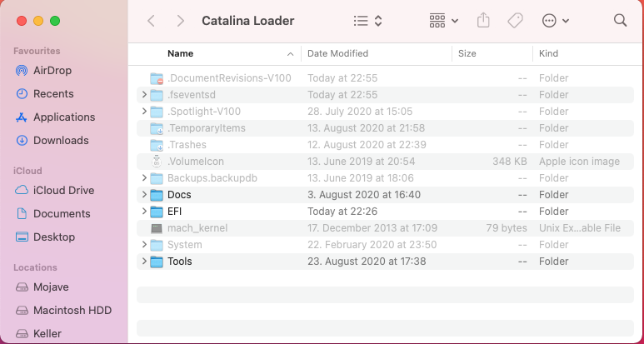Click the Kind column header

[549, 53]
